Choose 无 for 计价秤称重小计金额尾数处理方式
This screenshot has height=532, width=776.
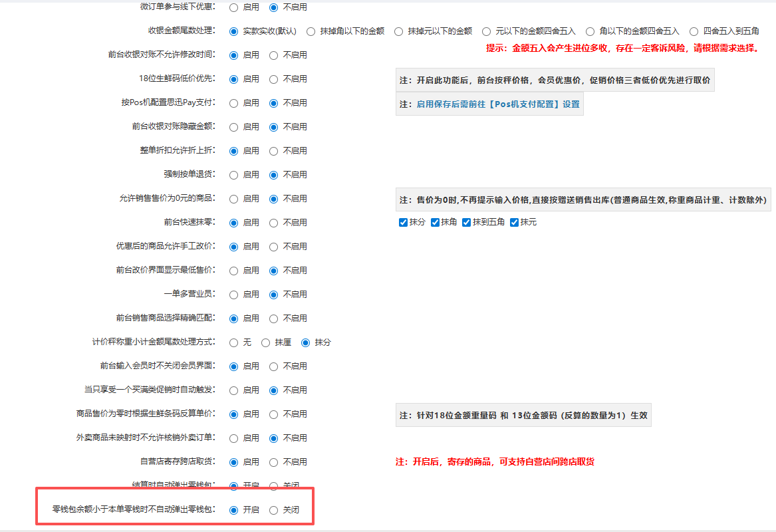point(233,342)
